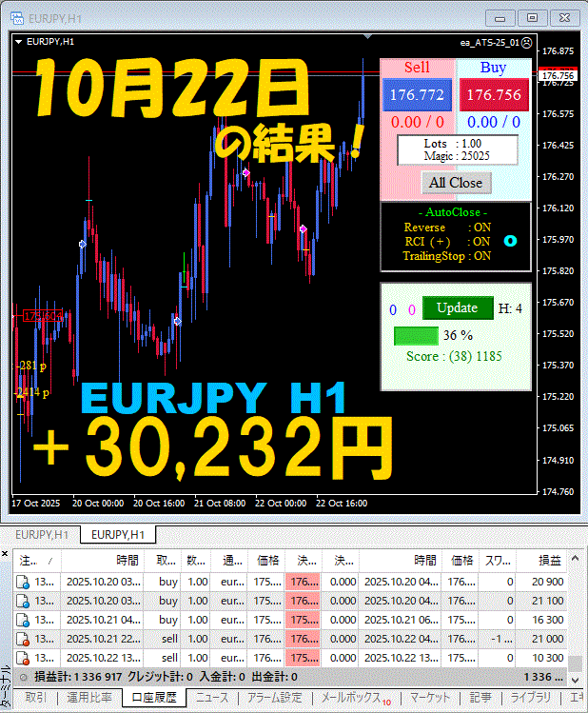Click the ea_ATS-25_01 expert advisor face icon
The image size is (588, 713).
(x=526, y=43)
